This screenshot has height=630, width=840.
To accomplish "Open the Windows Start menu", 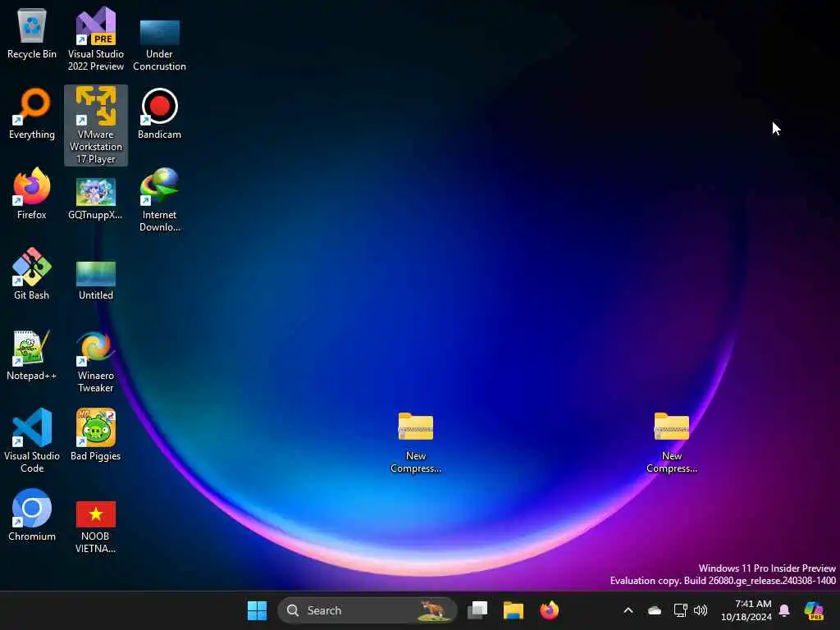I will point(257,610).
